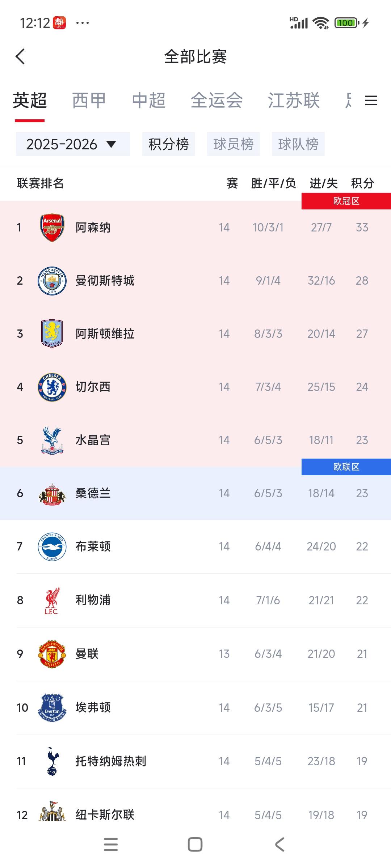Show the 球队榜 team rankings

[x=298, y=144]
